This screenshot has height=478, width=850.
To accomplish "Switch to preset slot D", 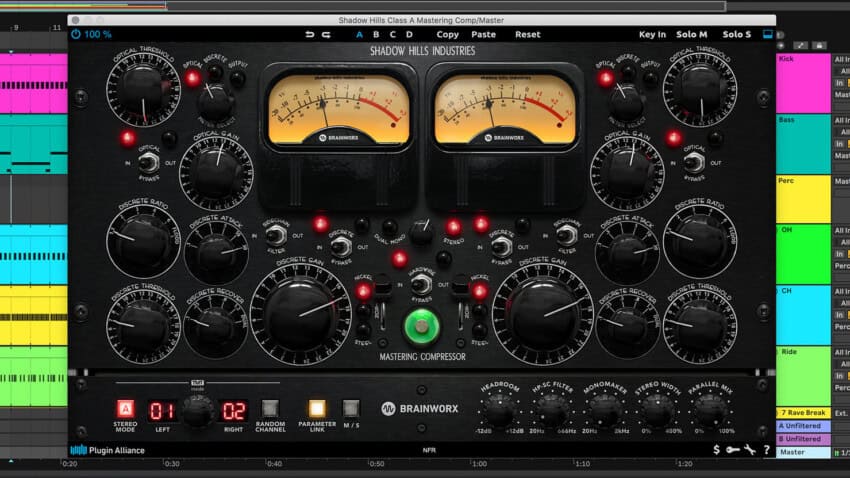I will click(409, 34).
